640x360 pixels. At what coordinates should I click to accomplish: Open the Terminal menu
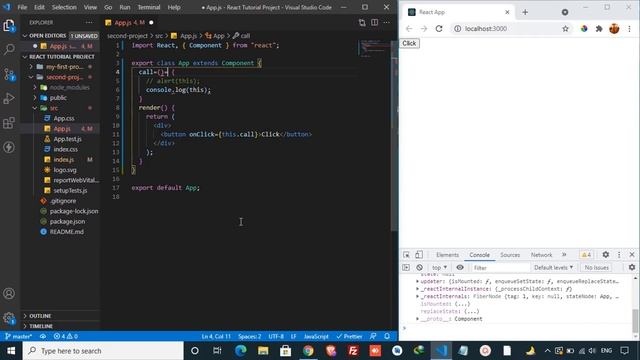pyautogui.click(x=149, y=7)
